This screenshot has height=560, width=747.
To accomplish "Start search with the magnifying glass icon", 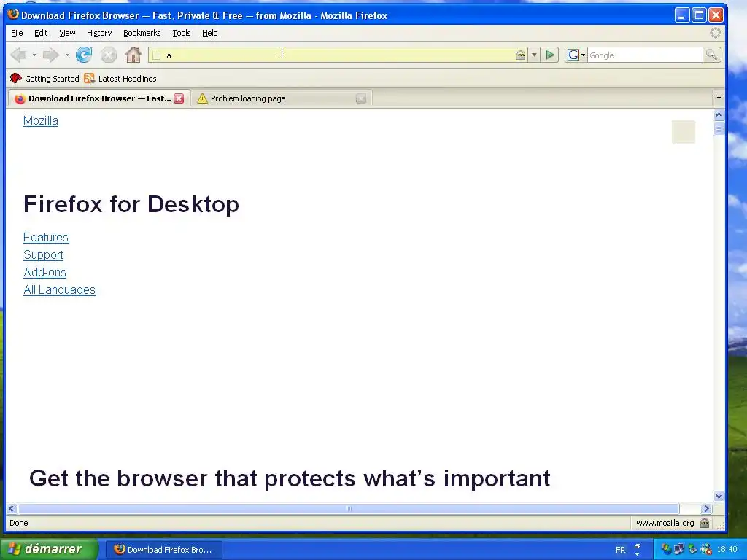I will pos(711,55).
